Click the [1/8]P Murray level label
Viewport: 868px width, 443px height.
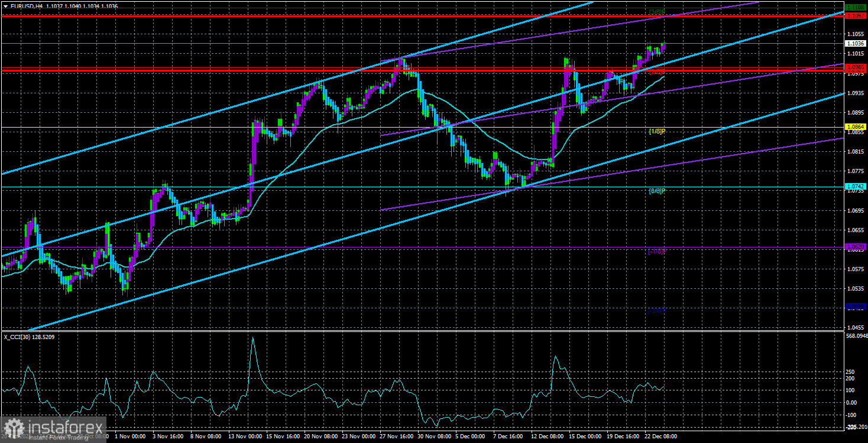coord(657,131)
